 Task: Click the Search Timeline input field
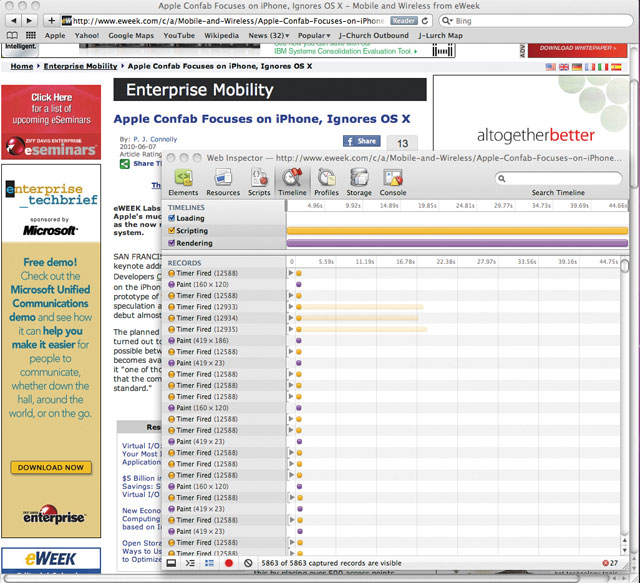click(558, 178)
